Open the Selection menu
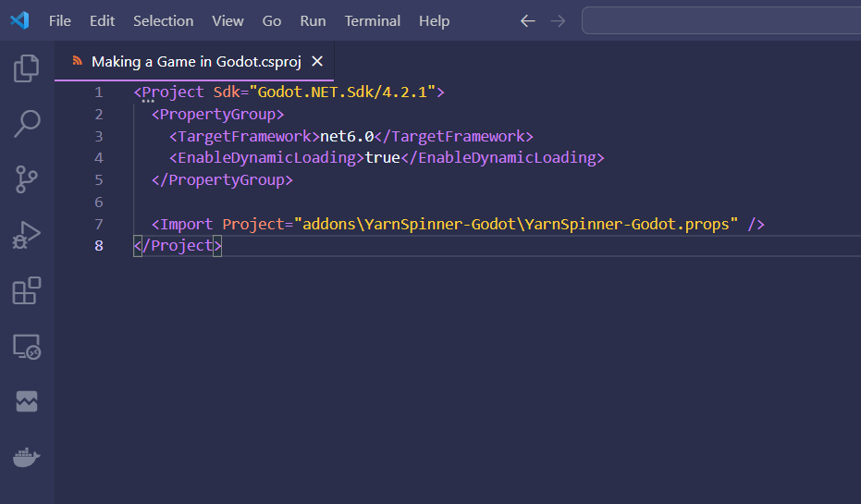 (x=164, y=20)
